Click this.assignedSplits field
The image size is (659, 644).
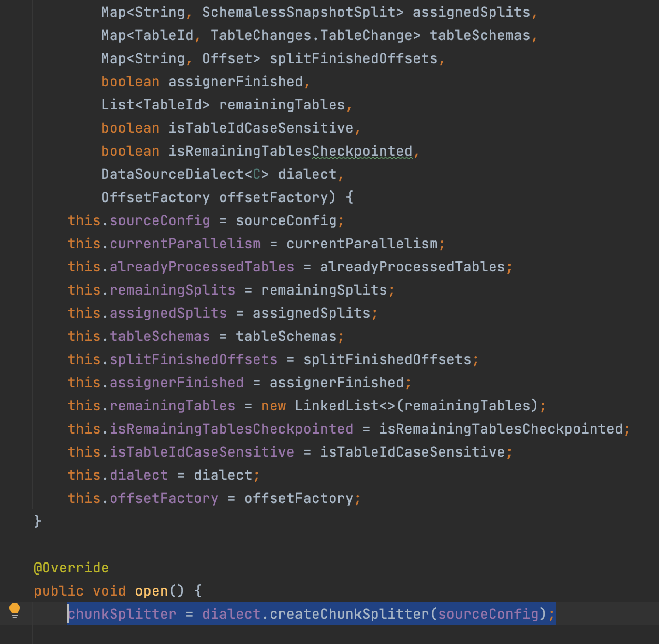(147, 313)
